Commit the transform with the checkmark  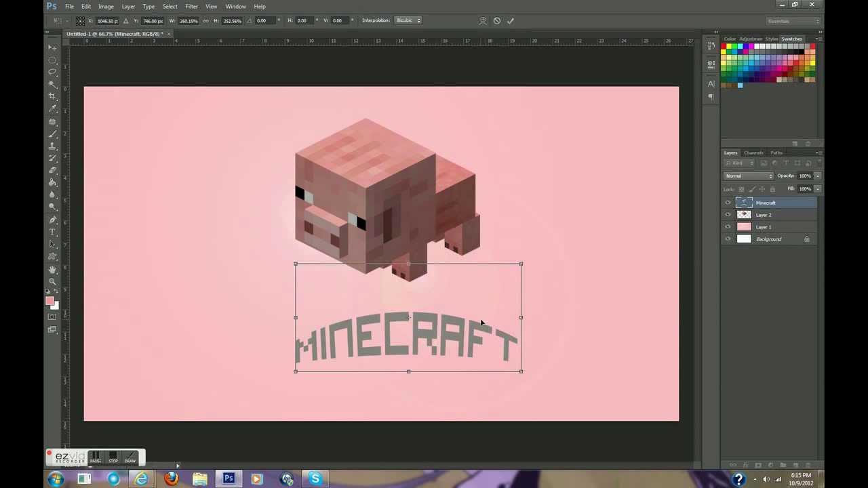point(511,20)
